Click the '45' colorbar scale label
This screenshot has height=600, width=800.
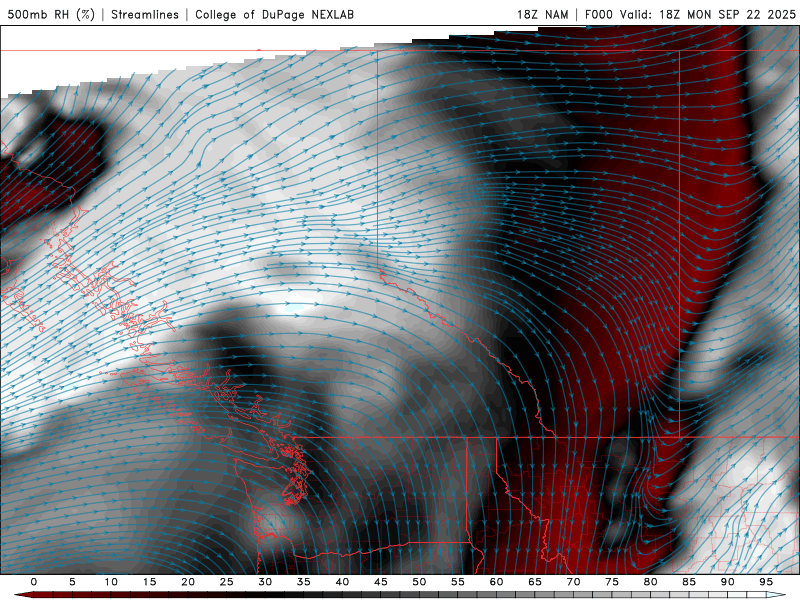coord(381,582)
